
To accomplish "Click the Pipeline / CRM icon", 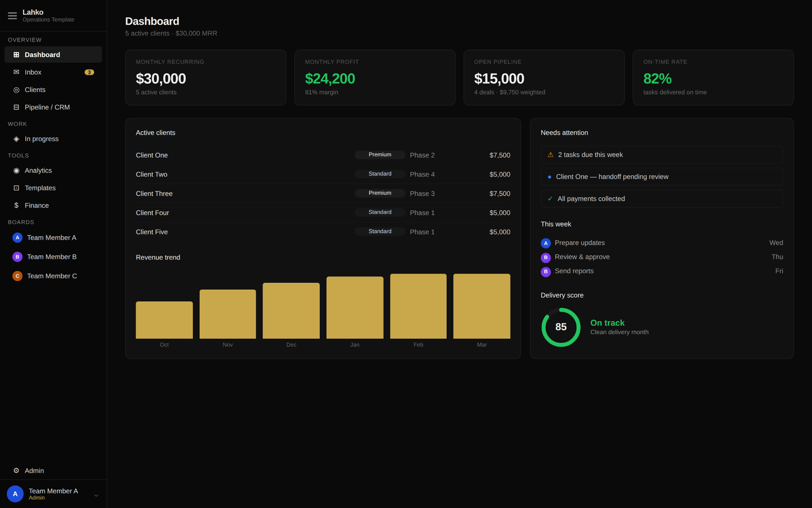I will tap(16, 107).
